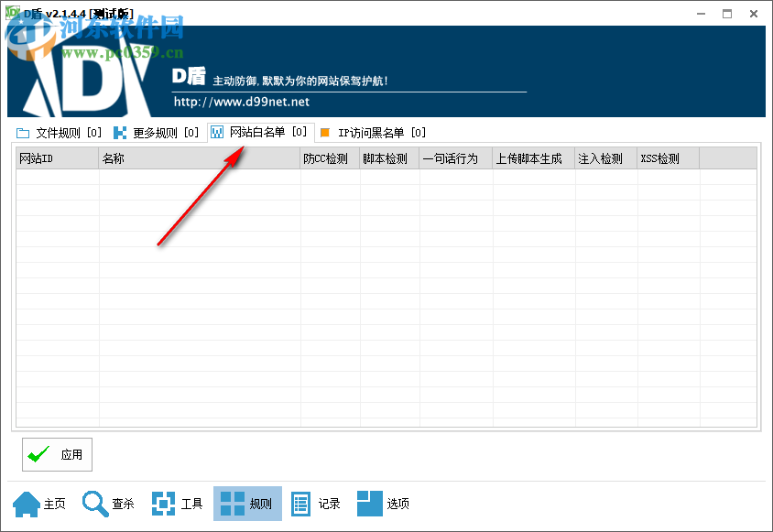
Task: Click the 防CC检测 column header
Action: tap(330, 158)
